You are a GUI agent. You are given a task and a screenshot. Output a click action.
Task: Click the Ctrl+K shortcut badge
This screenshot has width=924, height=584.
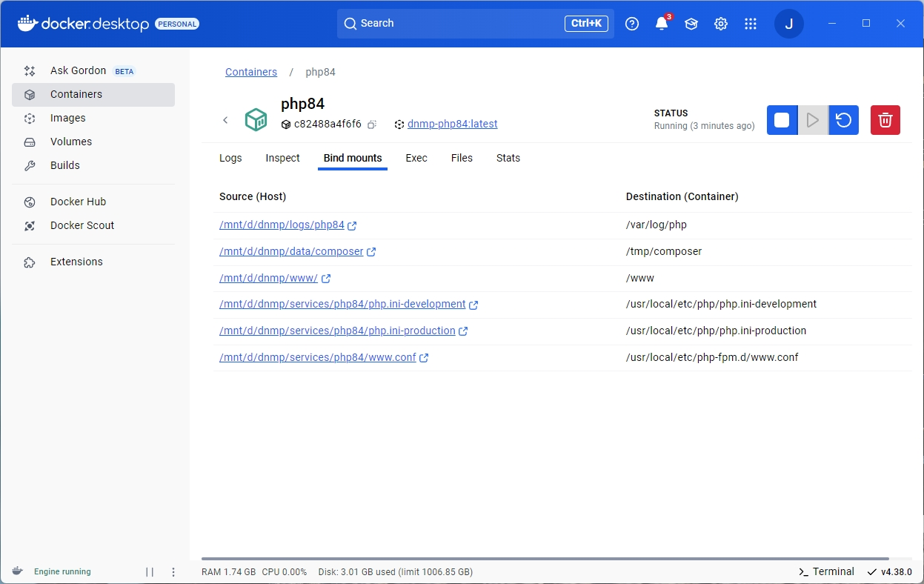click(586, 24)
